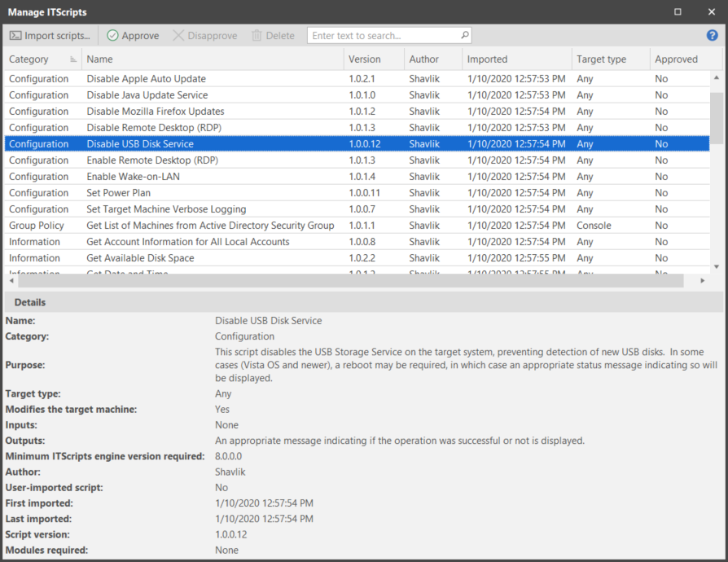Click the Approve checkmark icon

pyautogui.click(x=112, y=36)
